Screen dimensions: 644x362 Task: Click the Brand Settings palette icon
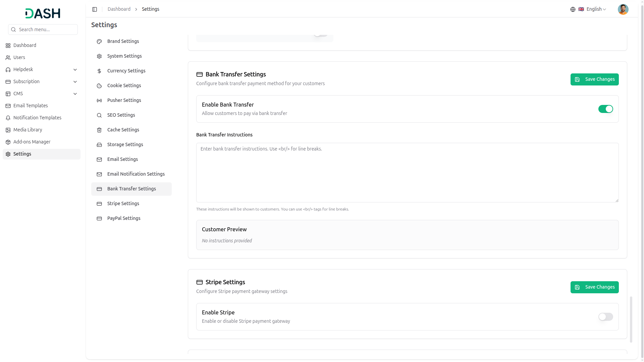coord(99,42)
